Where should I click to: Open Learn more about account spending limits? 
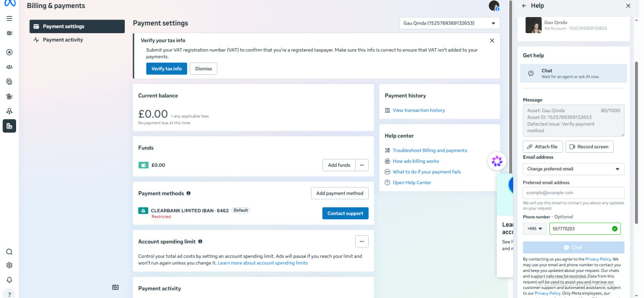(263, 263)
